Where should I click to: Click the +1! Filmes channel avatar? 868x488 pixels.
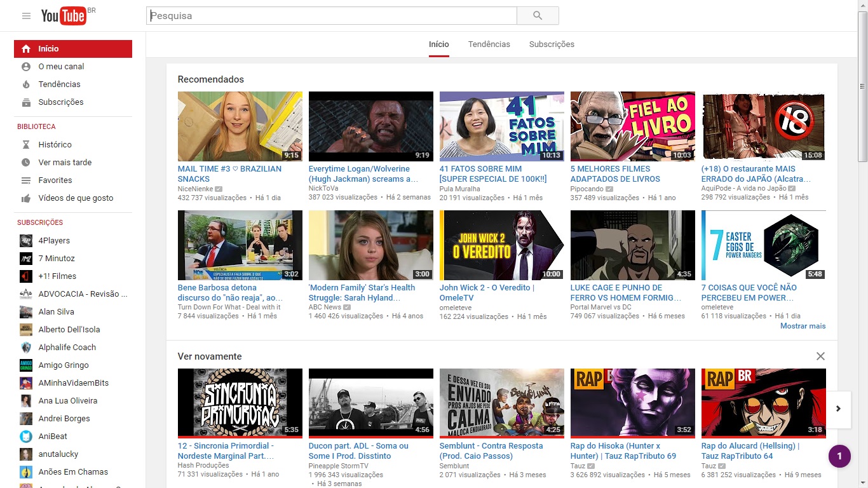coord(26,276)
